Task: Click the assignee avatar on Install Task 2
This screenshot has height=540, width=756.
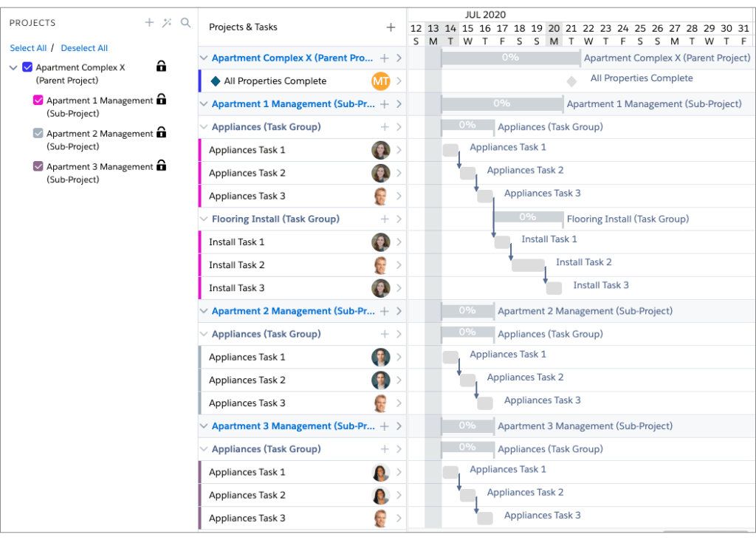Action: click(380, 265)
